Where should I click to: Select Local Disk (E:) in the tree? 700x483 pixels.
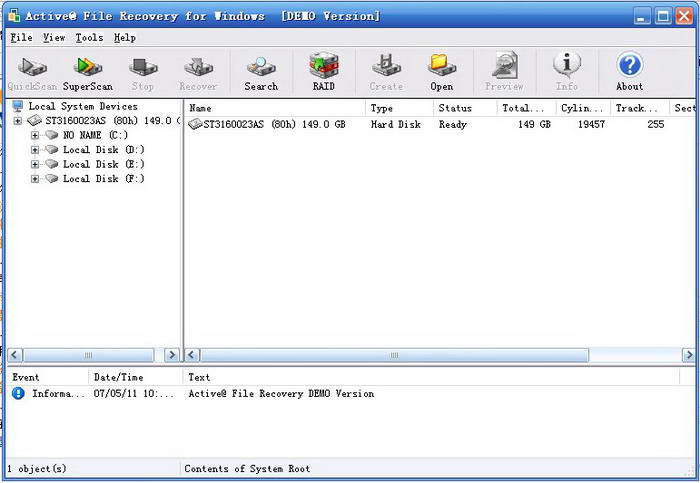(104, 164)
